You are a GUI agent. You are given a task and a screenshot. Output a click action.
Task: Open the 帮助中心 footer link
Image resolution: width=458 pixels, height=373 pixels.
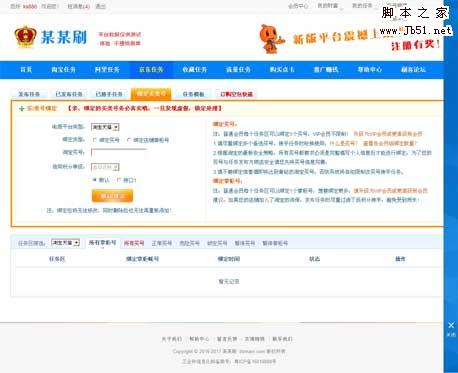[x=199, y=339]
